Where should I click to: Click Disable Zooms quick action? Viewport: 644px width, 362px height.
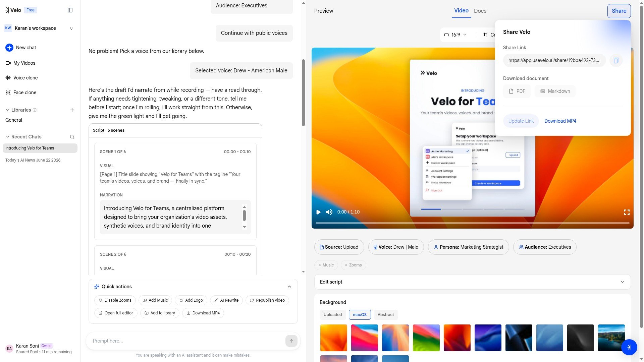[x=115, y=300]
